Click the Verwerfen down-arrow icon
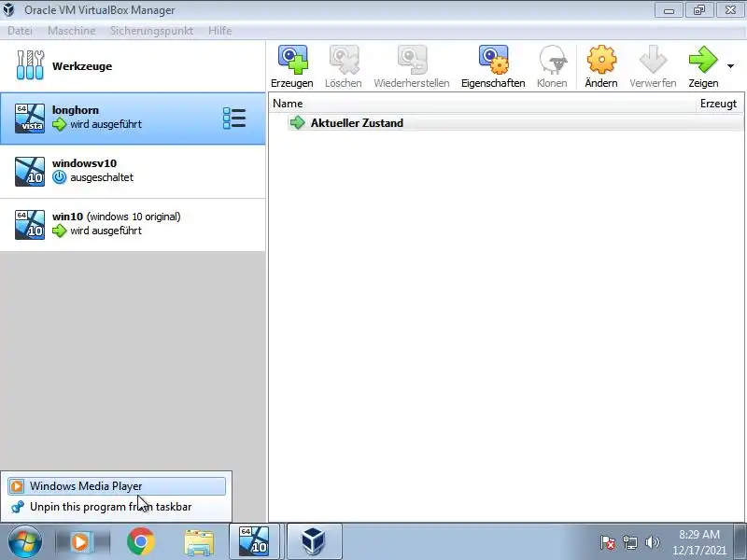This screenshot has height=560, width=747. (x=653, y=60)
